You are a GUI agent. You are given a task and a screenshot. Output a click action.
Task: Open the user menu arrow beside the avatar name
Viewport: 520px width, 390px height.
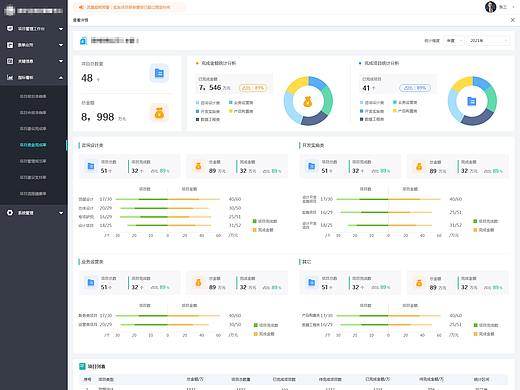pos(513,7)
